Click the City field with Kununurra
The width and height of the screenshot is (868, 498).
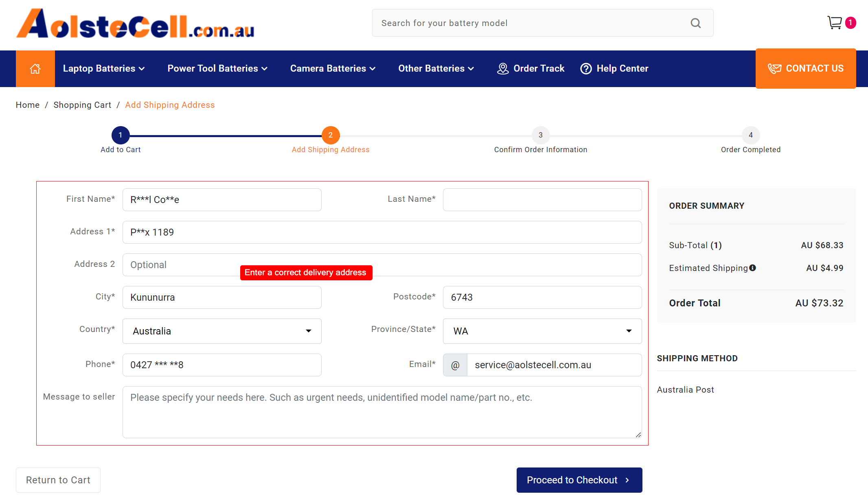[x=222, y=297]
